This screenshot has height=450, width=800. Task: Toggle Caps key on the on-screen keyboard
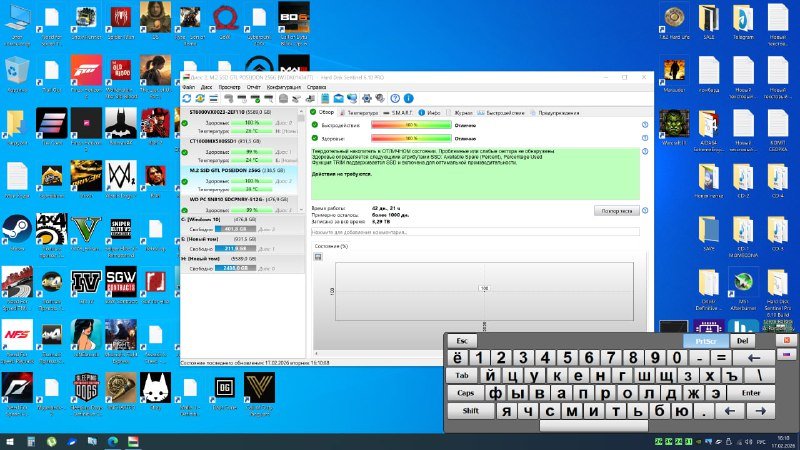click(465, 393)
